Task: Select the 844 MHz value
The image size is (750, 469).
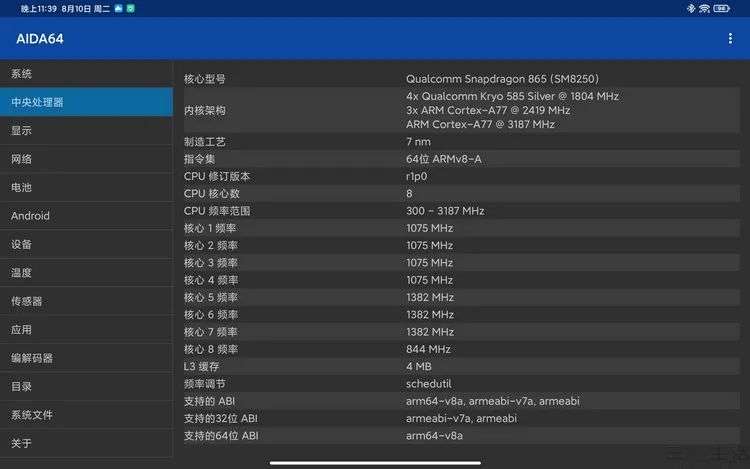Action: (428, 349)
